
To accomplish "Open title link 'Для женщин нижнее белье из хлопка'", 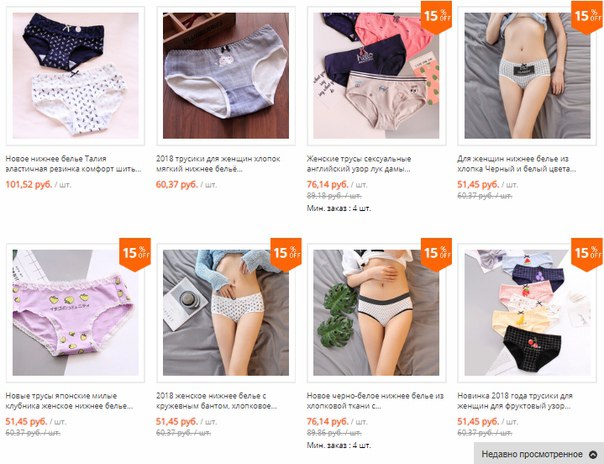I will pyautogui.click(x=517, y=164).
